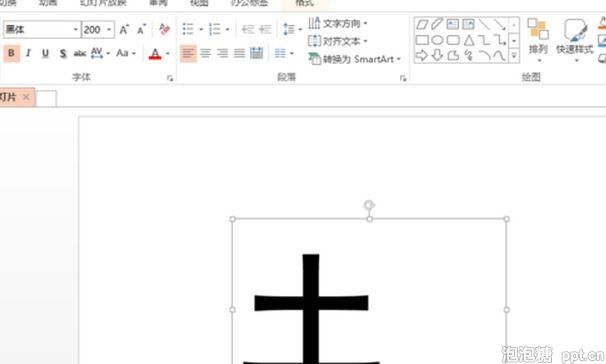Clear all formatting with the eraser icon

pyautogui.click(x=165, y=29)
